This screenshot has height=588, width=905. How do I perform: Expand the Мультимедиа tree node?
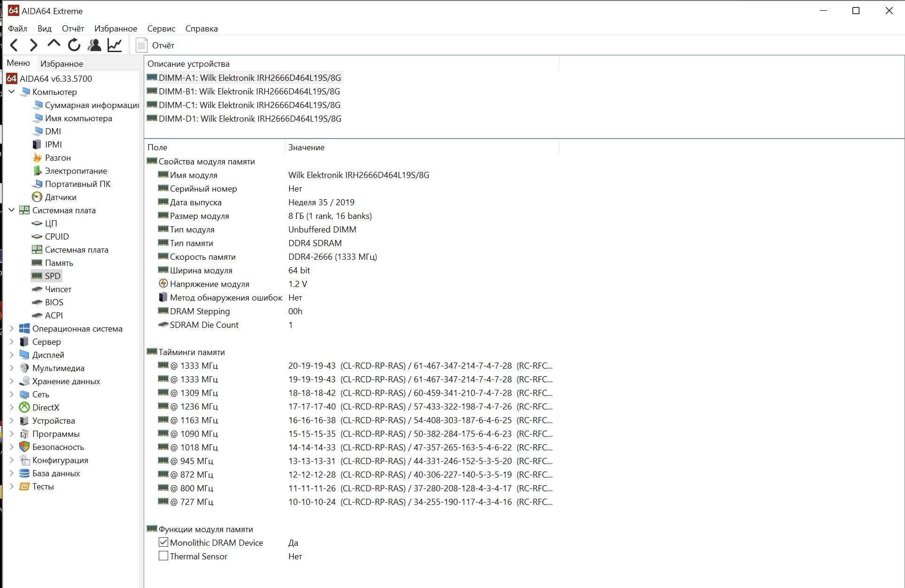(12, 368)
